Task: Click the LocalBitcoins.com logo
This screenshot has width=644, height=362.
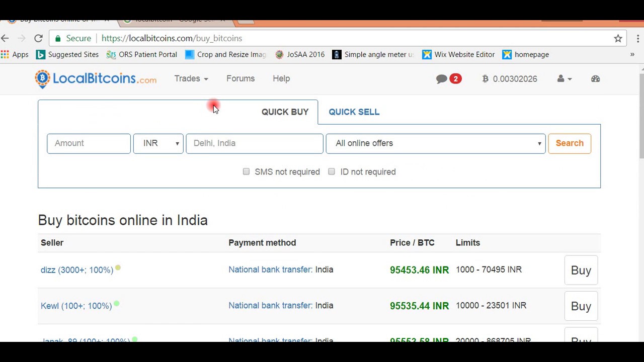Action: 96,79
